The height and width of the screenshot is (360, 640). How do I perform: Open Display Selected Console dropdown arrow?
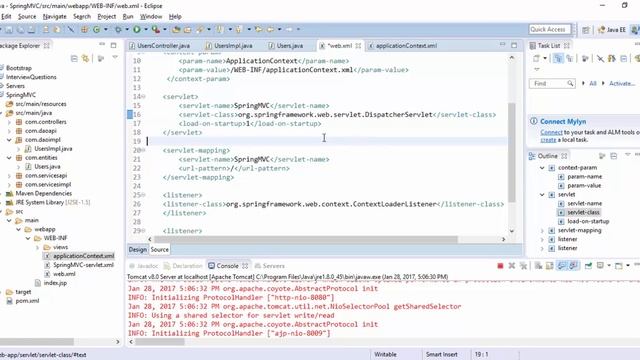tap(609, 266)
